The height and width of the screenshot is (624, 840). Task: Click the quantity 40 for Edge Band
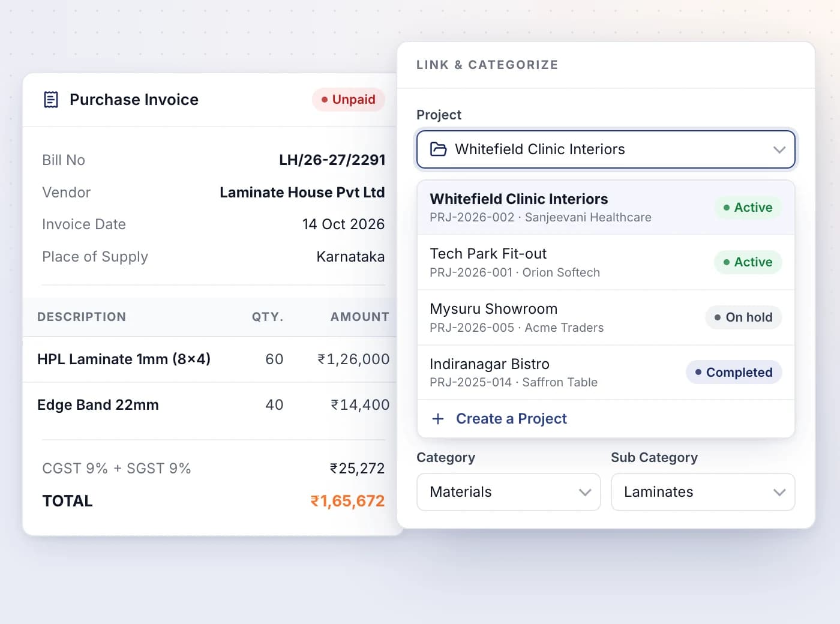[274, 405]
